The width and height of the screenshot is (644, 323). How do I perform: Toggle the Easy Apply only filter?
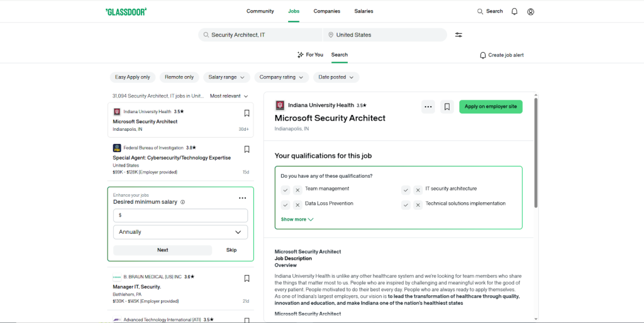coord(132,77)
